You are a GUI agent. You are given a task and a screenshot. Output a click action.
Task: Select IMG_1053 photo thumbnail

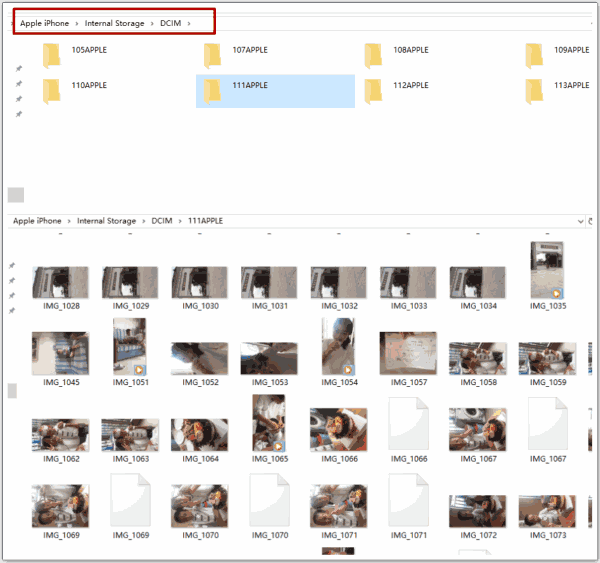pyautogui.click(x=269, y=359)
